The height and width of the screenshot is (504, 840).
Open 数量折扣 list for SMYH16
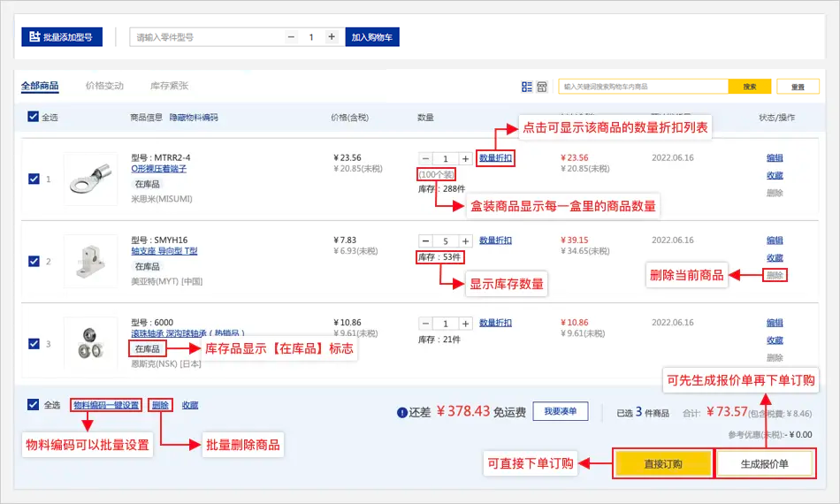click(495, 241)
